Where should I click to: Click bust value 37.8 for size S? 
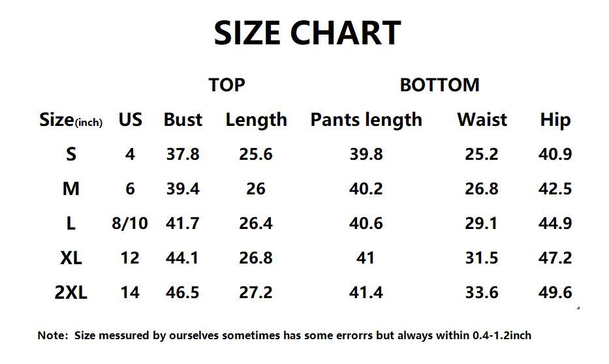click(x=183, y=154)
